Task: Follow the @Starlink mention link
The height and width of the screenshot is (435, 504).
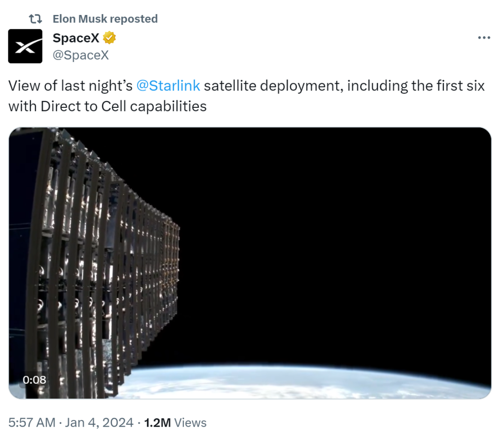Action: 168,86
